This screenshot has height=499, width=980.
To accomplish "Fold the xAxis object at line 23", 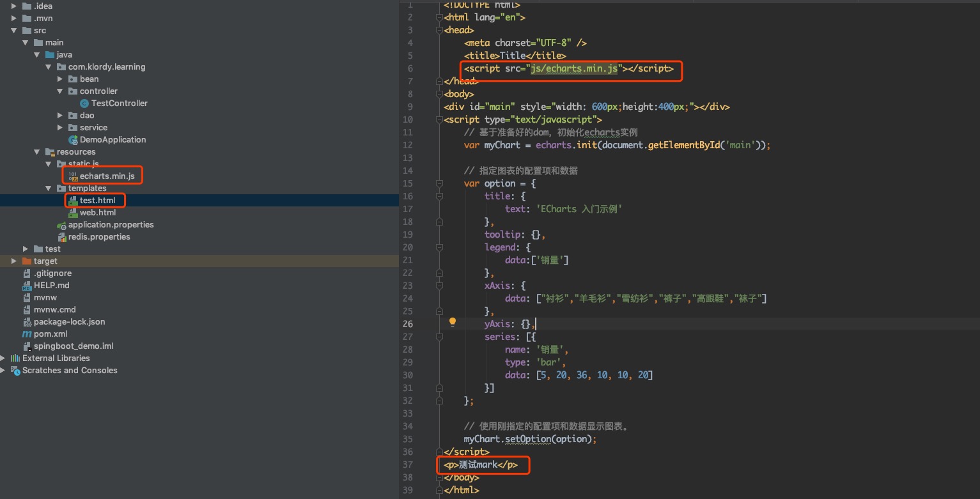I will 439,286.
